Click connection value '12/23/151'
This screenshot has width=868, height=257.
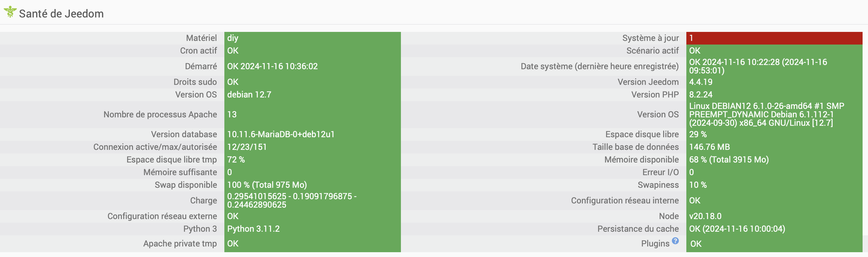pos(247,147)
